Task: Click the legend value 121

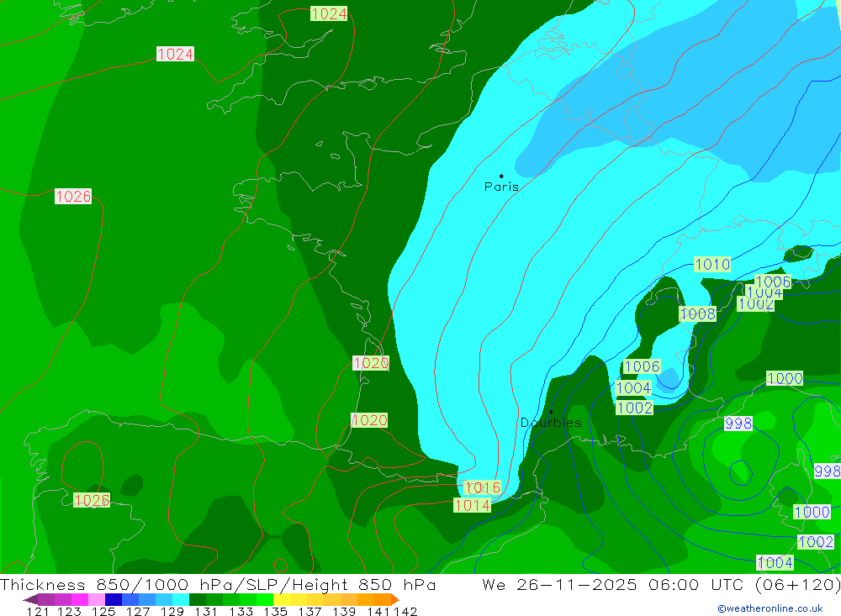Action: 38,612
